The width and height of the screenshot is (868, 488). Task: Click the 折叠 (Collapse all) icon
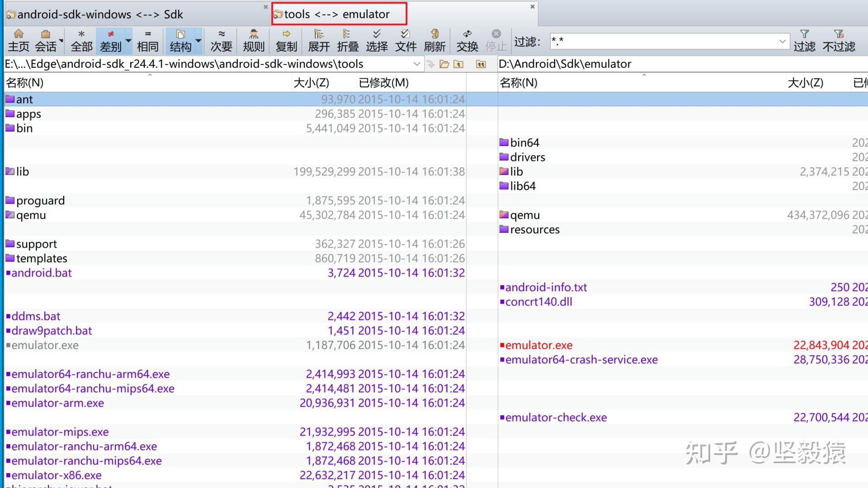point(348,40)
